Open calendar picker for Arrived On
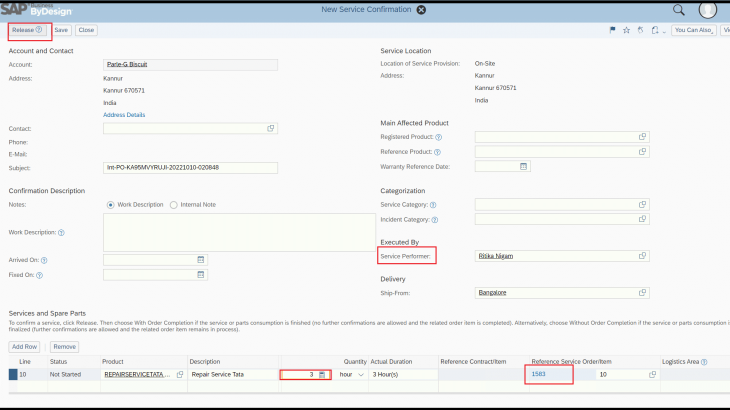The width and height of the screenshot is (730, 410). (x=201, y=260)
